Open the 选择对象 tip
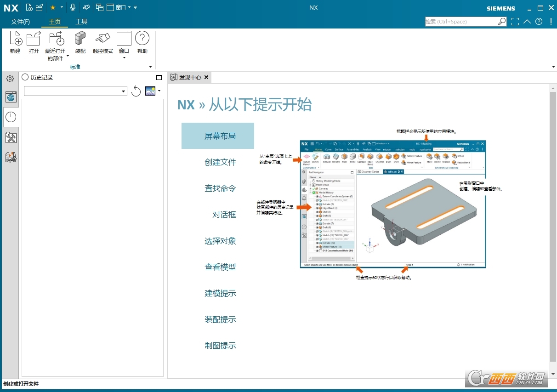The height and width of the screenshot is (392, 557). [220, 241]
